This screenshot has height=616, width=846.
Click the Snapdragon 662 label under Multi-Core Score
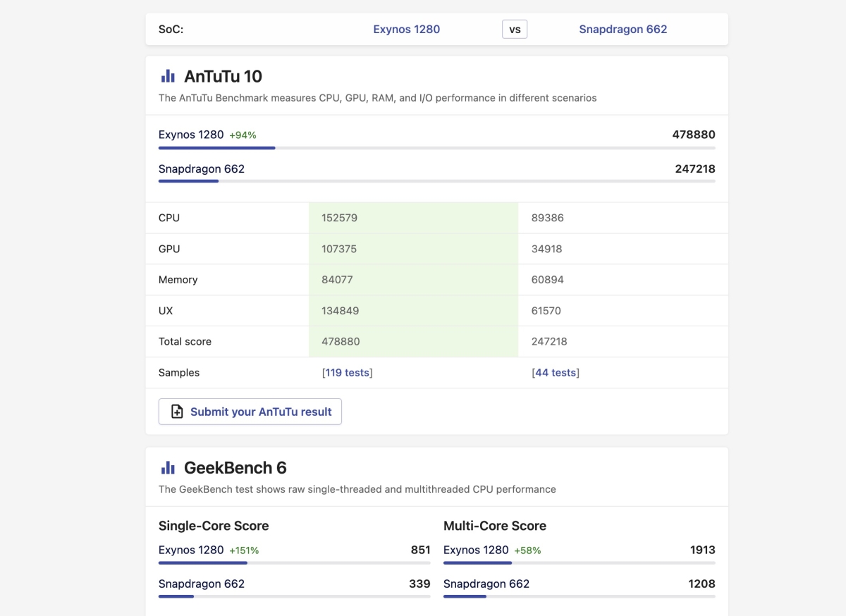pos(486,584)
